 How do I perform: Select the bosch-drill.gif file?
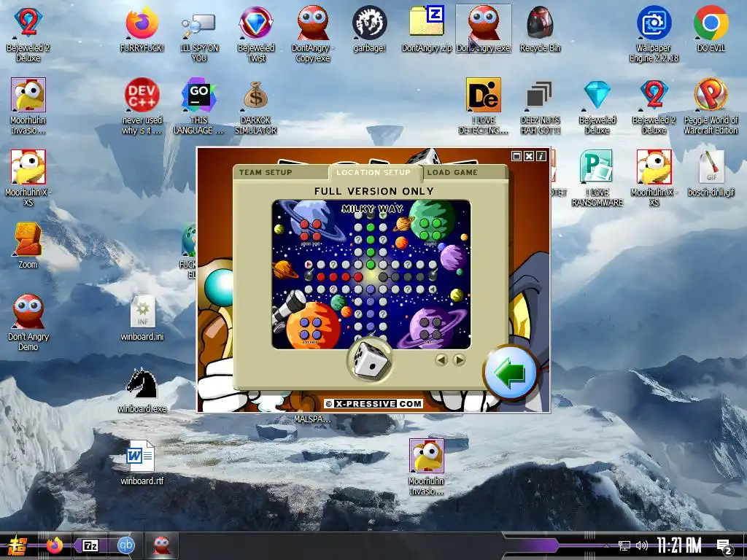pyautogui.click(x=711, y=174)
